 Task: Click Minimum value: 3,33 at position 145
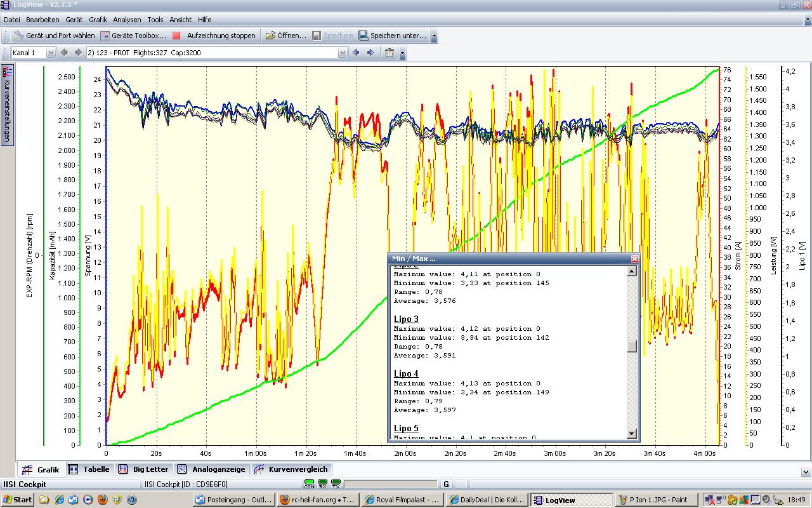[471, 283]
